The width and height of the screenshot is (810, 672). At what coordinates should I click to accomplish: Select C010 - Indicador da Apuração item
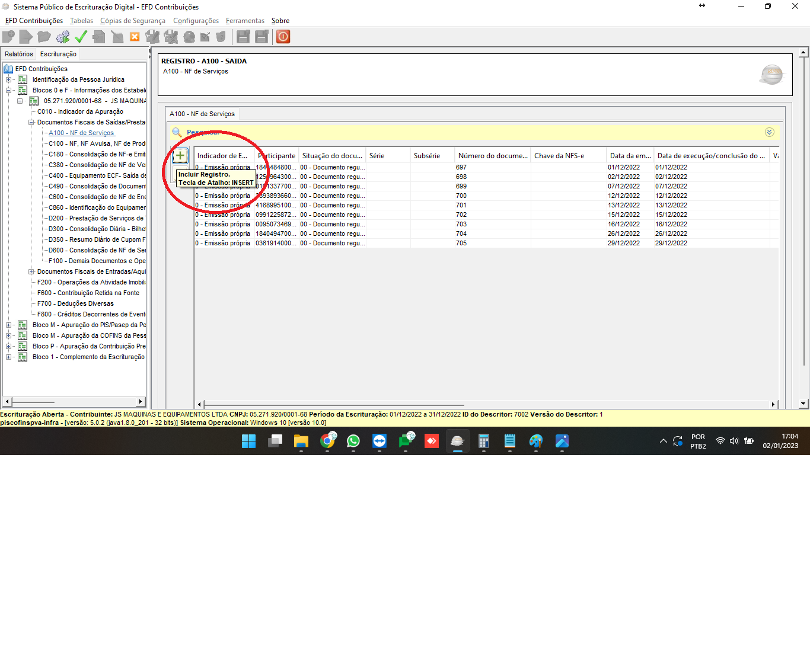[80, 111]
